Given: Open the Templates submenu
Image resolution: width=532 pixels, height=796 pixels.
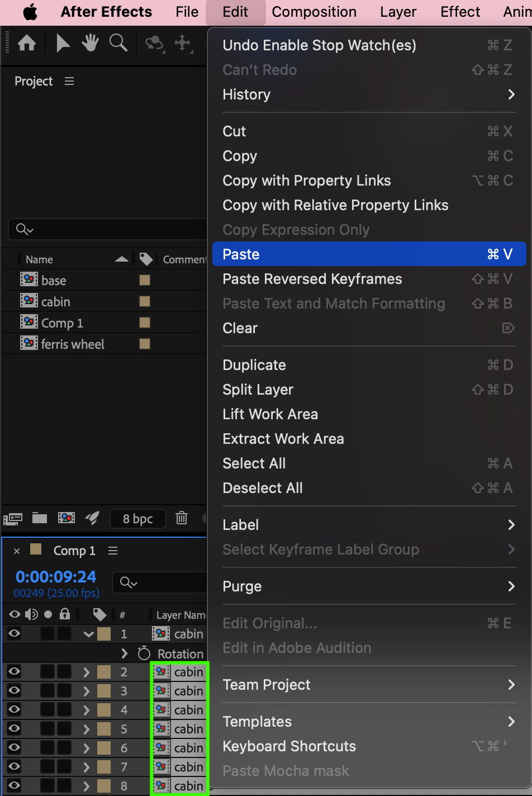Looking at the screenshot, I should [x=369, y=722].
